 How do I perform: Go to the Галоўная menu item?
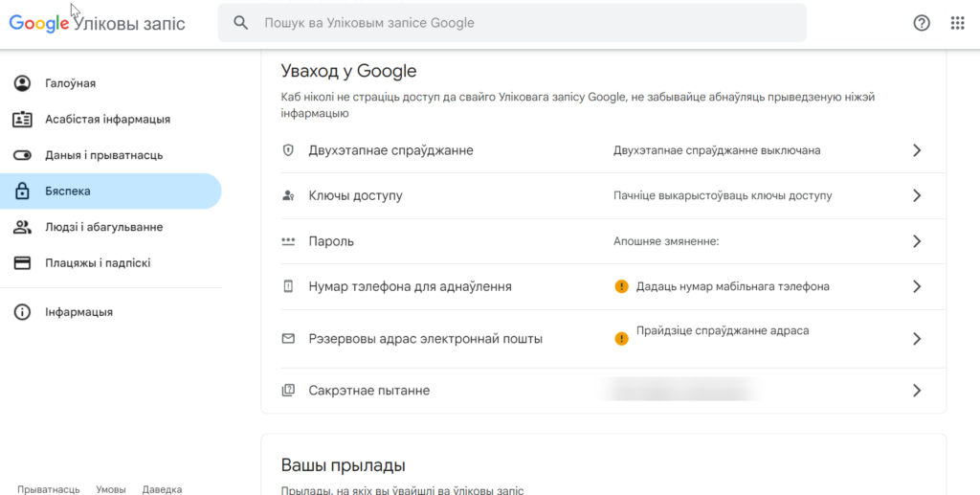pos(111,83)
